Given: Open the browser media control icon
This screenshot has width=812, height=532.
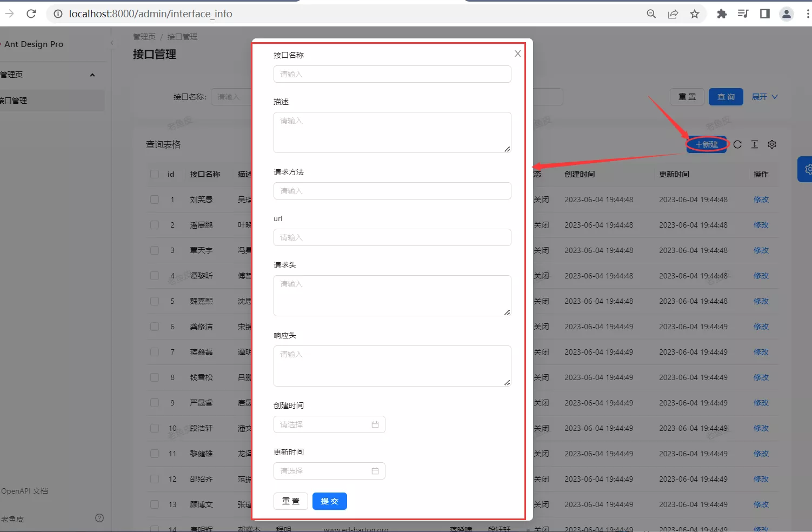Looking at the screenshot, I should [x=743, y=14].
